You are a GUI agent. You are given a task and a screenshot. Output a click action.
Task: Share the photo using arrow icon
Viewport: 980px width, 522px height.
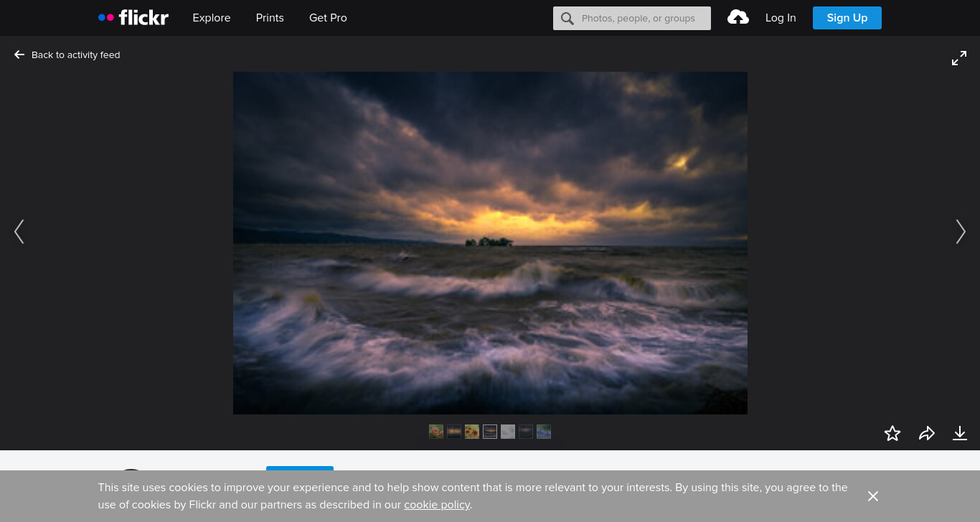coord(927,433)
